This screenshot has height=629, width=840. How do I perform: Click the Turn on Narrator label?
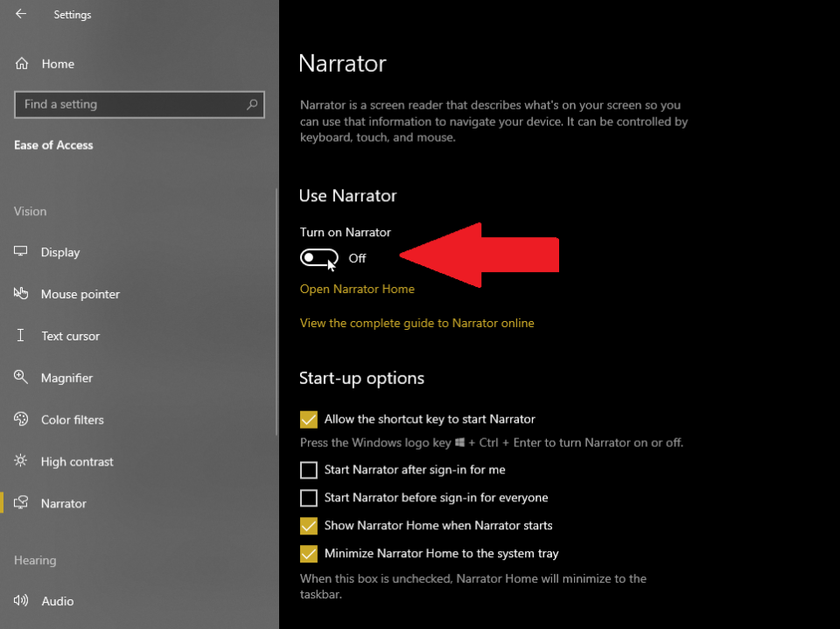[x=345, y=233]
